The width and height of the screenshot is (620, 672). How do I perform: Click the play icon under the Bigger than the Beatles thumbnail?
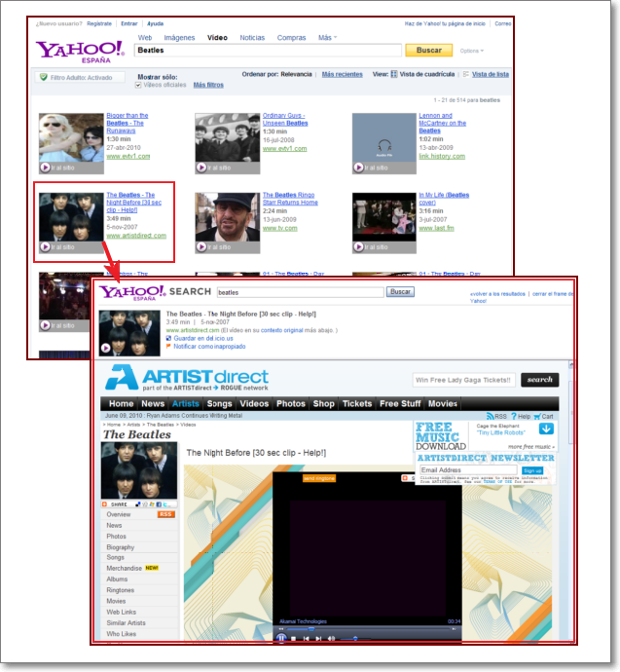(45, 168)
